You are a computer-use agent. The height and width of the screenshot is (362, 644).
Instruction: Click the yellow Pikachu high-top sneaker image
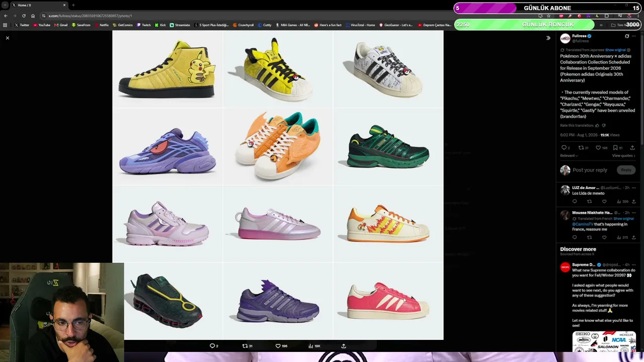coord(168,69)
